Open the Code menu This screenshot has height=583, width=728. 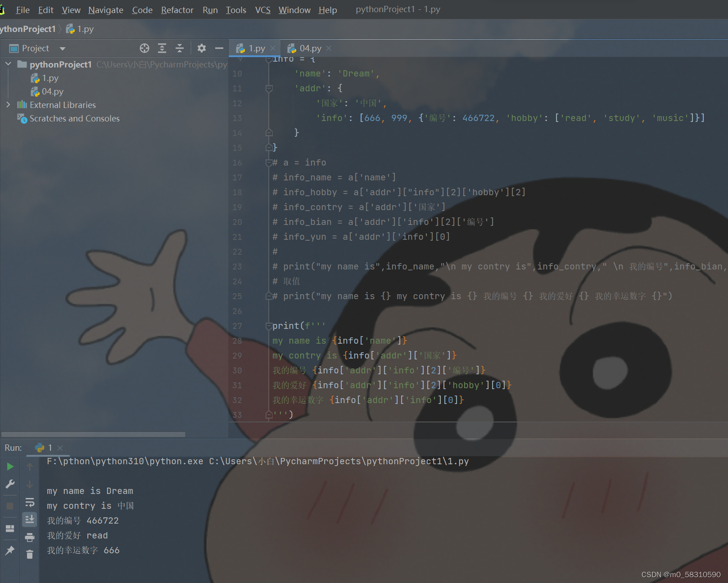(x=142, y=10)
